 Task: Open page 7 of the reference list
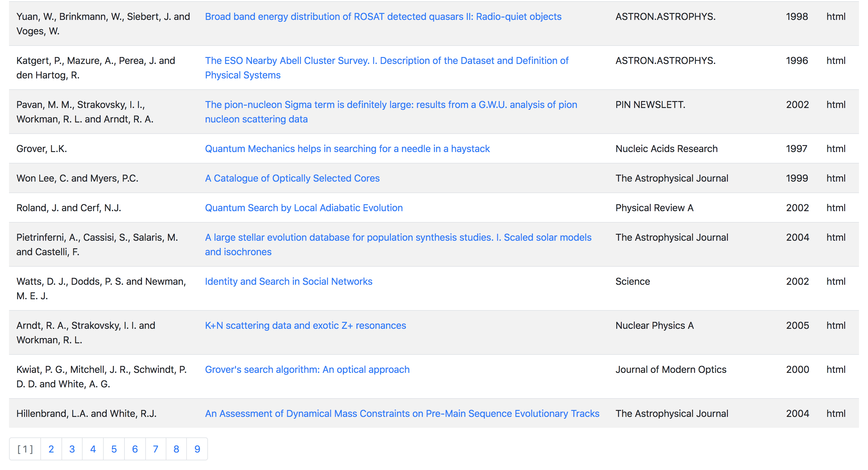155,449
